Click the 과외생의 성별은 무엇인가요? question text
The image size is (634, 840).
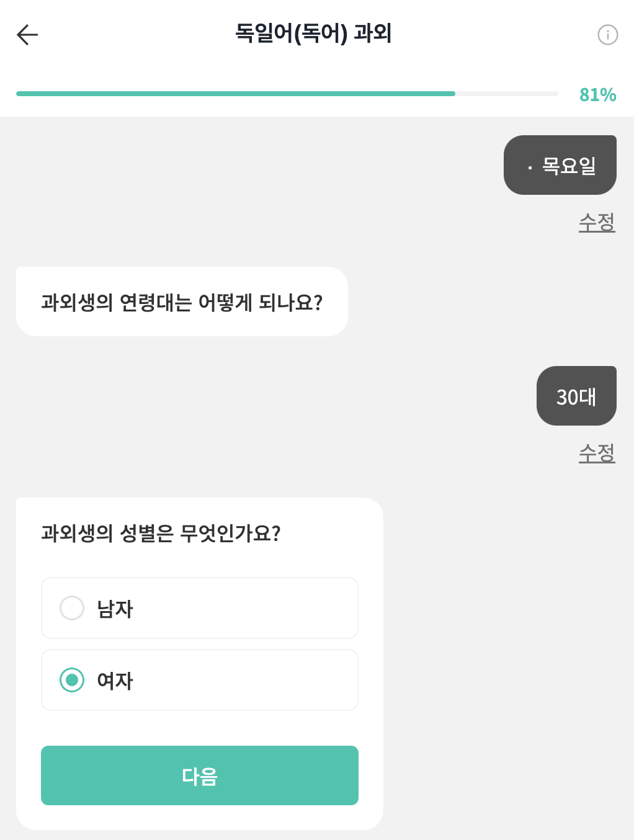tap(161, 533)
